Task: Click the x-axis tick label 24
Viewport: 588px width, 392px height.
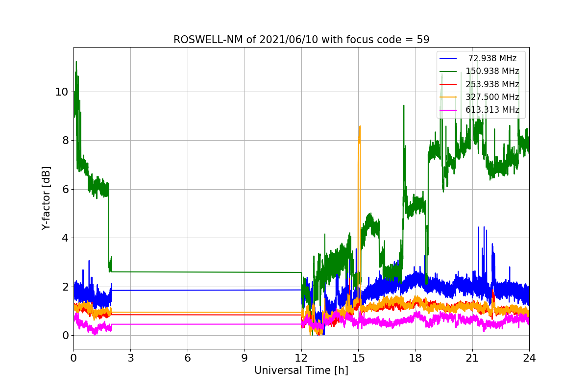Action: tap(529, 358)
